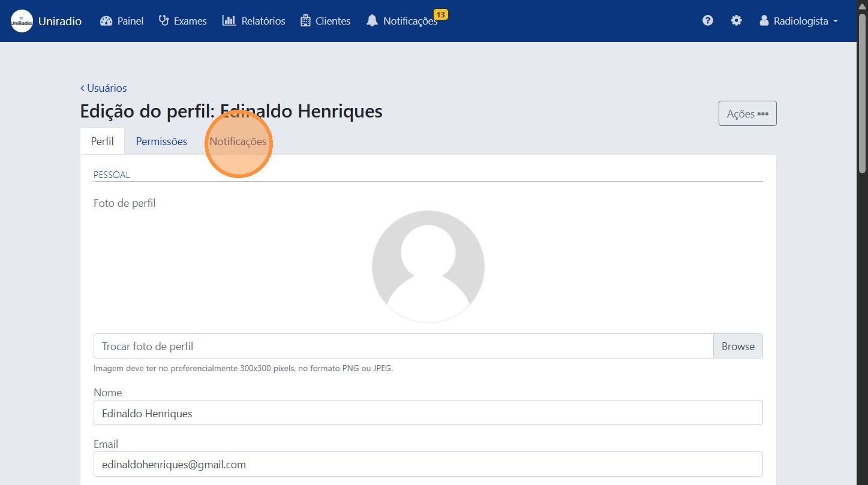The width and height of the screenshot is (868, 485).
Task: Open notifications via the bell icon
Action: 372,20
